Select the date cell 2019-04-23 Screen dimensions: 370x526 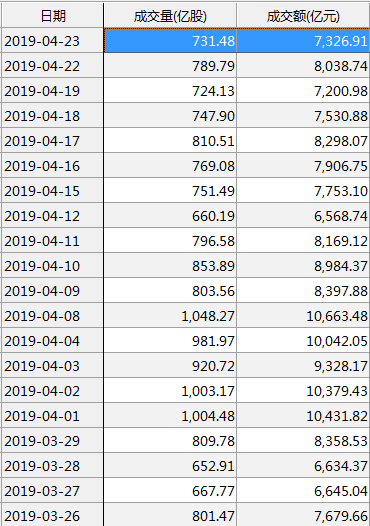(52, 41)
